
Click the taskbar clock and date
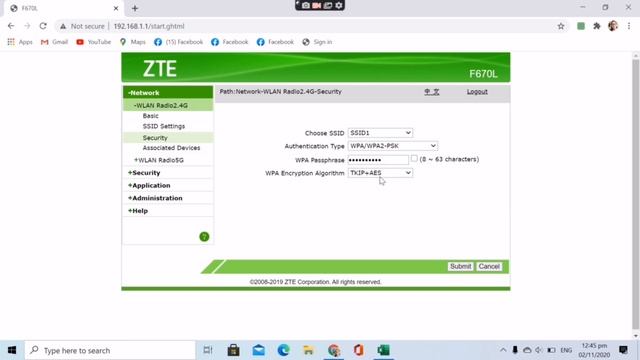[594, 350]
